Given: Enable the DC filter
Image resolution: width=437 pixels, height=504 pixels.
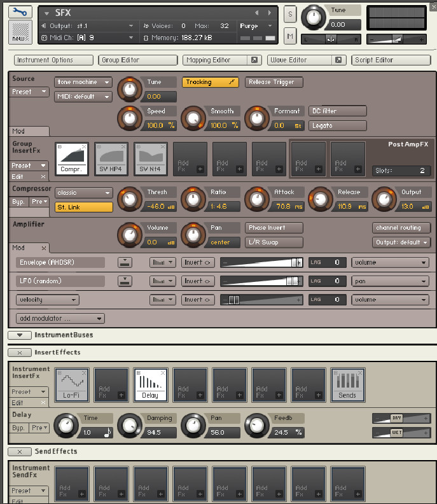Looking at the screenshot, I should click(x=337, y=111).
